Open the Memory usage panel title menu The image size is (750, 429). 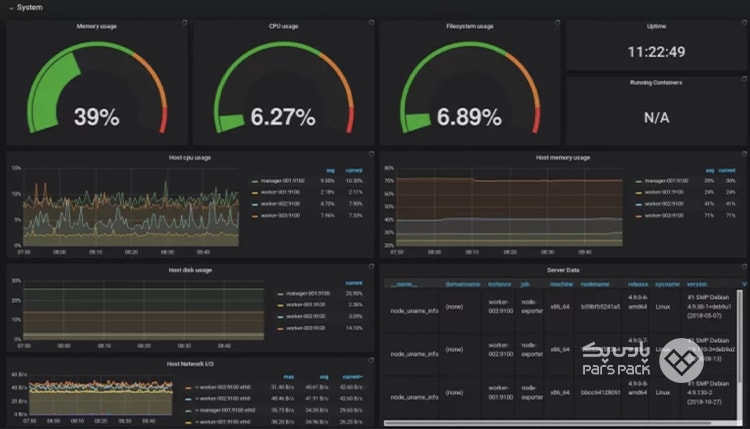point(97,26)
